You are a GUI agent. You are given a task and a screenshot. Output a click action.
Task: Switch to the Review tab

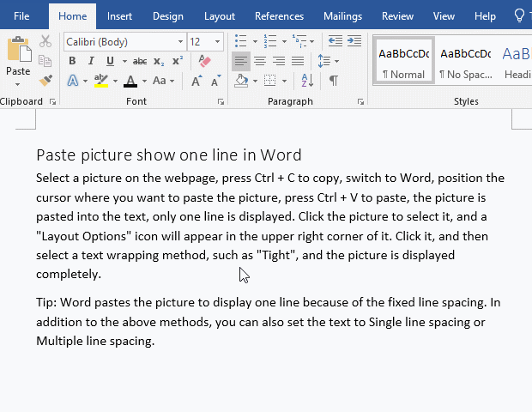(397, 16)
